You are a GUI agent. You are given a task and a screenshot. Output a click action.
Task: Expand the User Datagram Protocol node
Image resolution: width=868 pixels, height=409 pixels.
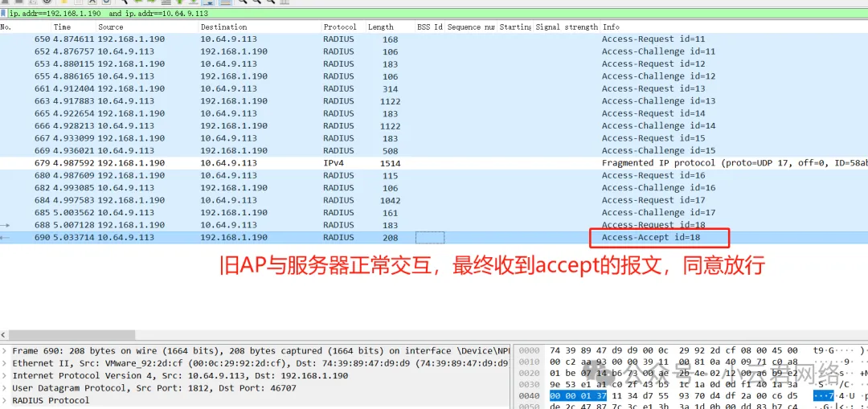point(6,388)
